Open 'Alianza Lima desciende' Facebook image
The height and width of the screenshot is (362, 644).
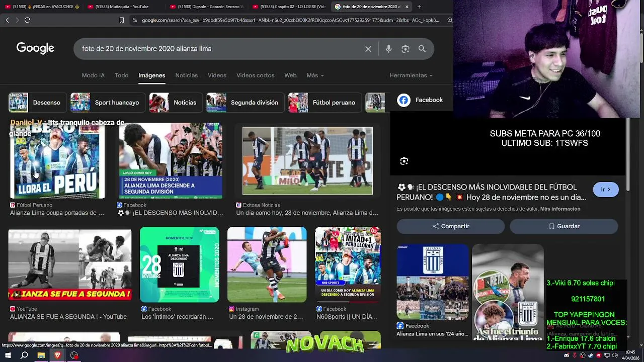[171, 161]
